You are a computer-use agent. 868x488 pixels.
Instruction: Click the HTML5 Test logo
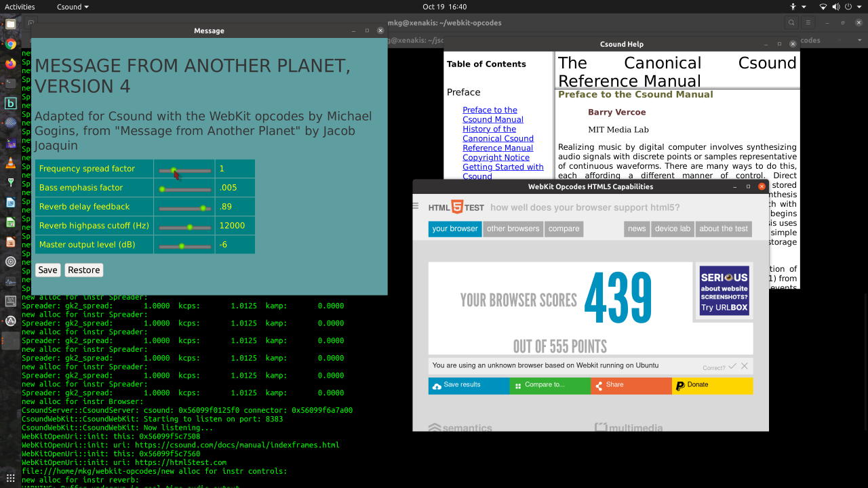(456, 207)
